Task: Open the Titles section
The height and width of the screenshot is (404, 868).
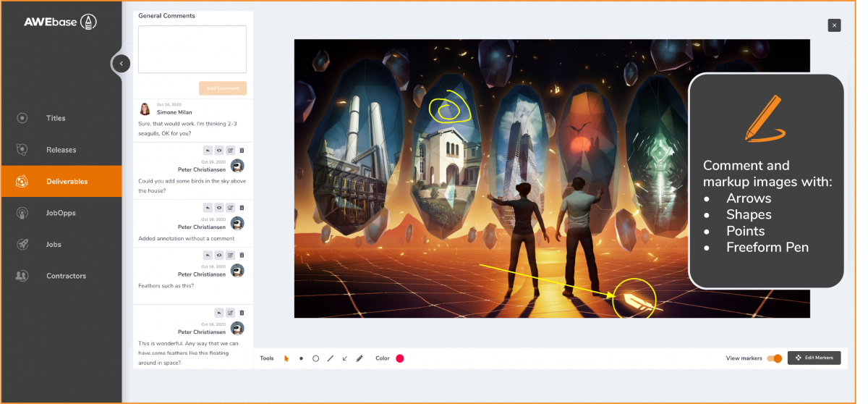Action: [56, 118]
